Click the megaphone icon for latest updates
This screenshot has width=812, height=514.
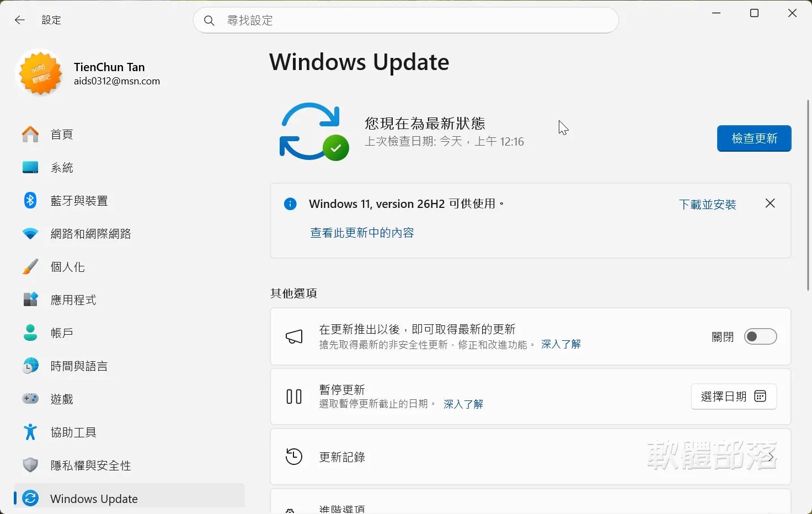tap(294, 337)
